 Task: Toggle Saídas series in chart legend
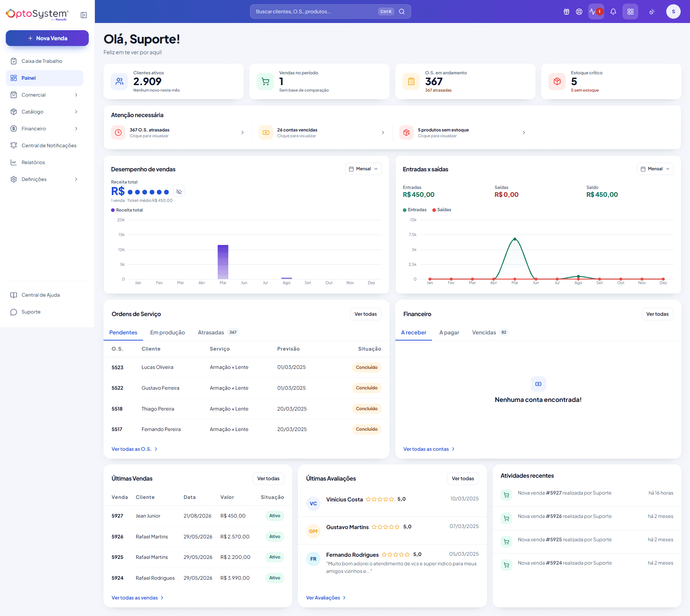[442, 210]
